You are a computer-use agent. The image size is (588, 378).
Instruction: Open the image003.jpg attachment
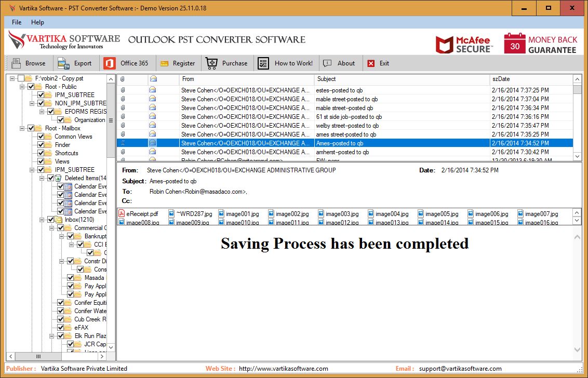coord(338,214)
